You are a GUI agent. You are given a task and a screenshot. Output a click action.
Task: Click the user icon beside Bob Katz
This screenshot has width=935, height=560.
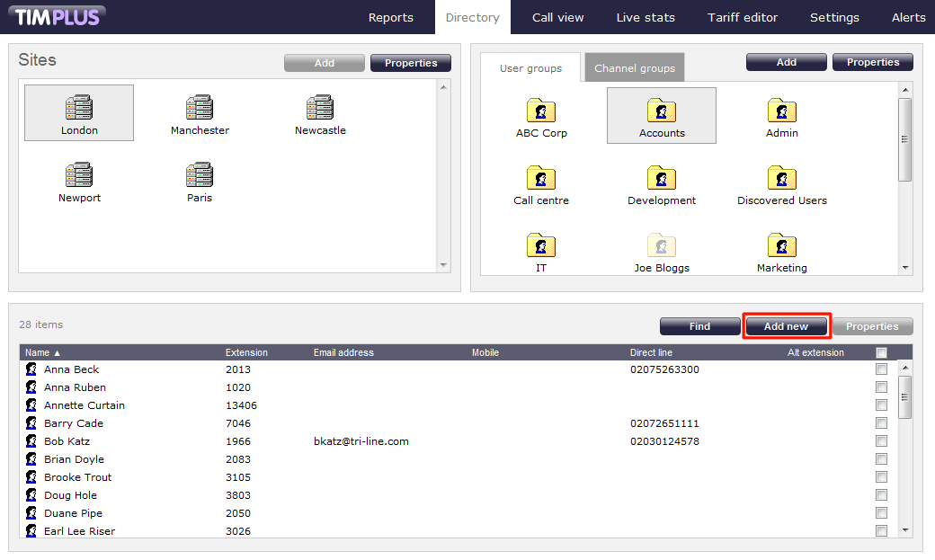(x=31, y=441)
